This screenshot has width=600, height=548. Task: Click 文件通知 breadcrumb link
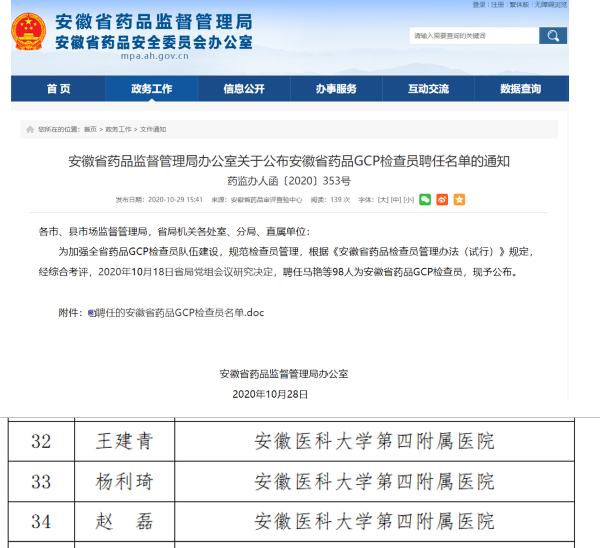[x=153, y=129]
